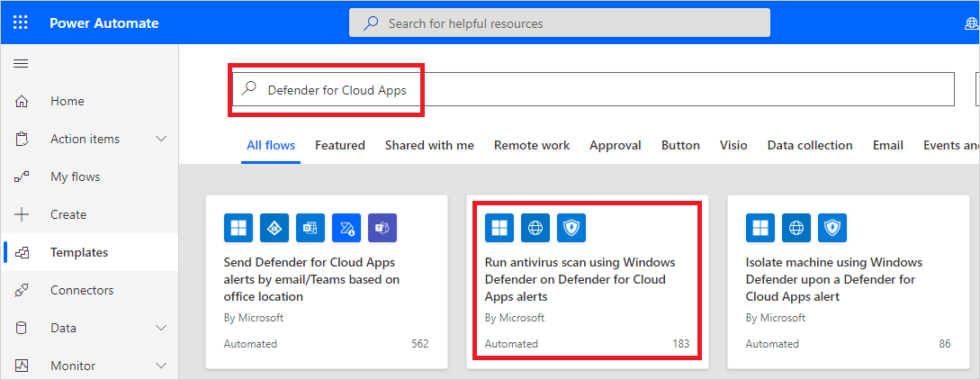Collapse the navigation hamburger menu

coord(21,63)
